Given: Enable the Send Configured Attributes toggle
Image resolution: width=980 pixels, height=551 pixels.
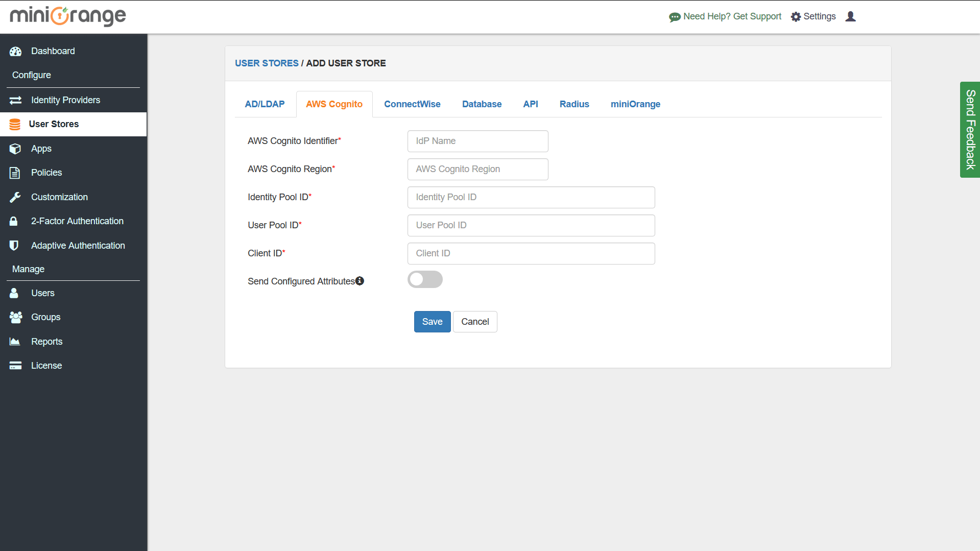Looking at the screenshot, I should (x=425, y=279).
